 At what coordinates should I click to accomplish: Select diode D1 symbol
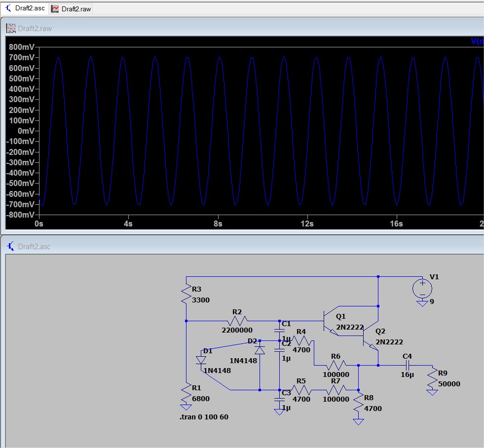pyautogui.click(x=201, y=360)
